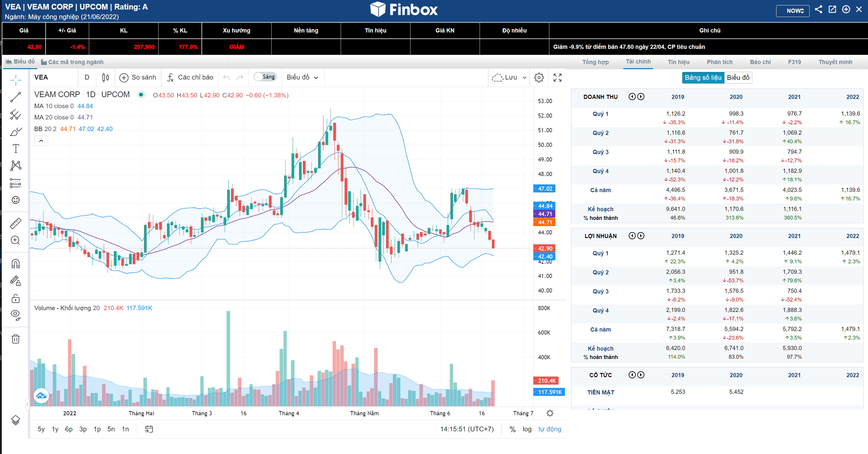Activate the zoom in tool

click(x=15, y=240)
